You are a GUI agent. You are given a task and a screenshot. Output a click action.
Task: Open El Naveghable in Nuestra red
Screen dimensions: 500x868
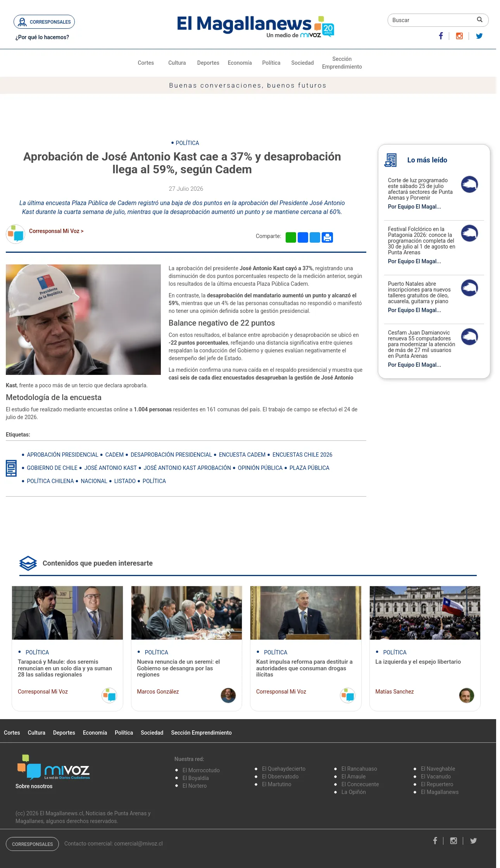pos(438,769)
